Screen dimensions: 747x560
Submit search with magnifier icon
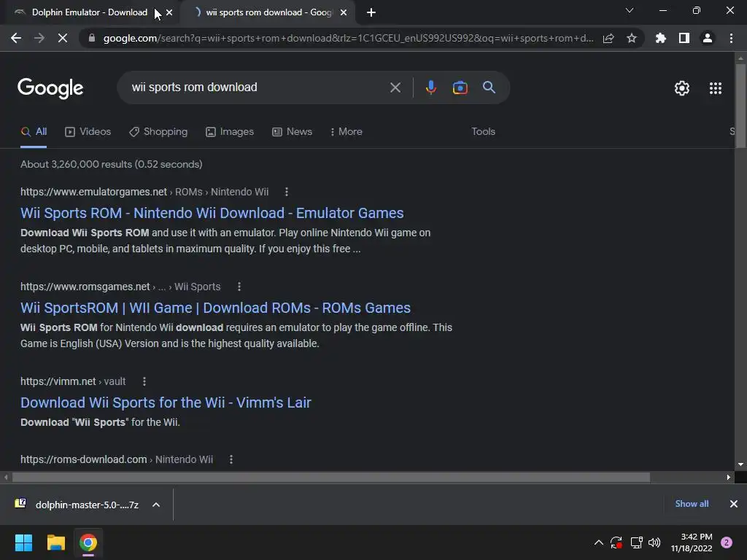tap(489, 87)
